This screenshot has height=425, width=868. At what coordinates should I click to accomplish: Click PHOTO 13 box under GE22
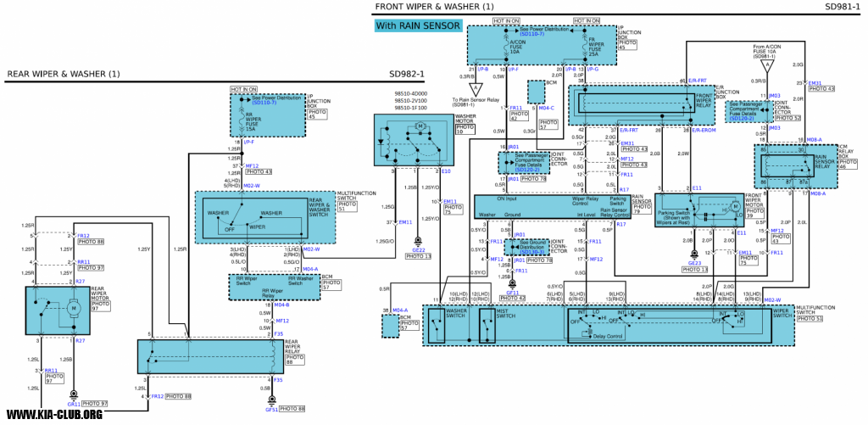[x=419, y=256]
